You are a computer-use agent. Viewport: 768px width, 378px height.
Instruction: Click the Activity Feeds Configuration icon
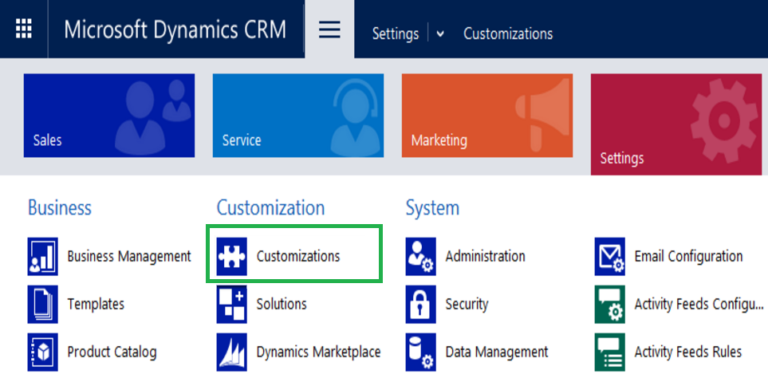pos(610,304)
